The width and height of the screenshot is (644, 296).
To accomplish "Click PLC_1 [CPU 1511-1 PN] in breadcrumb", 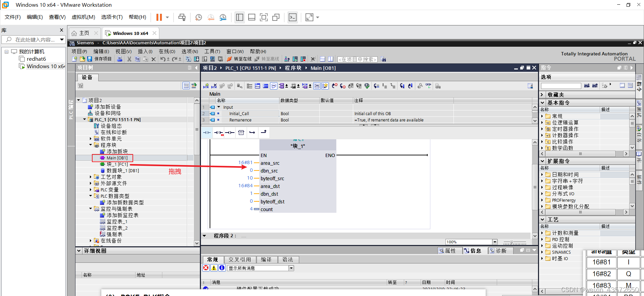I will click(251, 68).
